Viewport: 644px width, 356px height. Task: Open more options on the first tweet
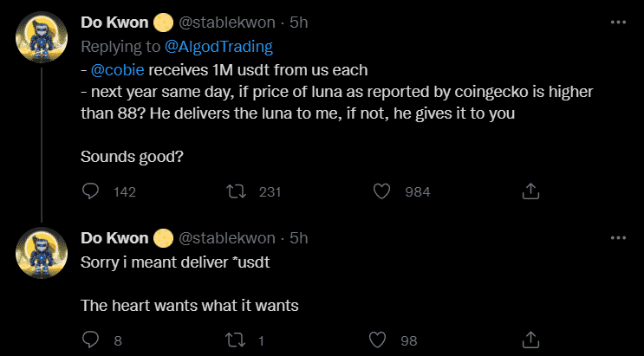tap(617, 23)
